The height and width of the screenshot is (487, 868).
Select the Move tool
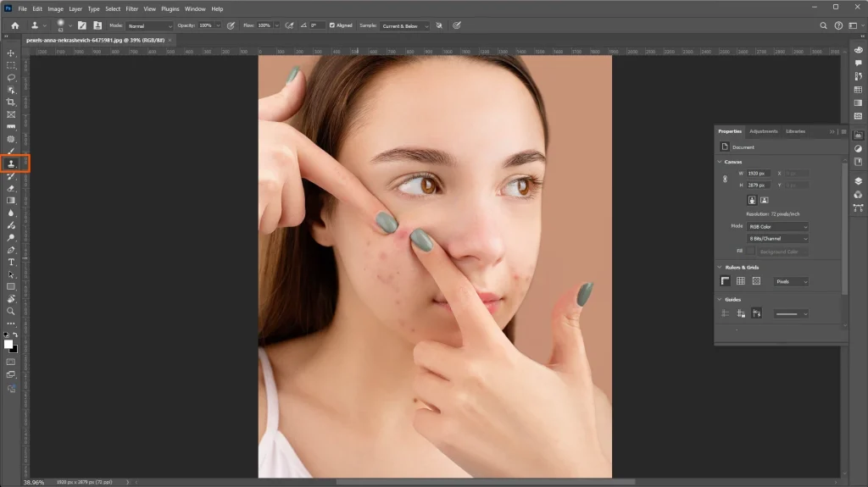[10, 53]
